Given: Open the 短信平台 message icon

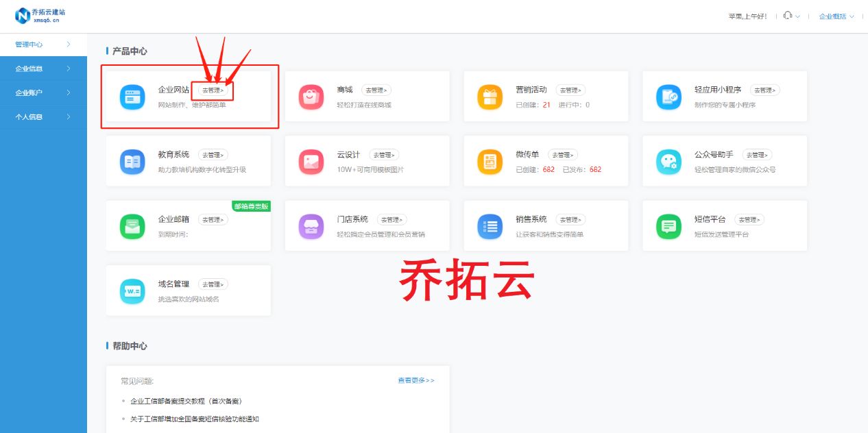Looking at the screenshot, I should click(x=668, y=225).
